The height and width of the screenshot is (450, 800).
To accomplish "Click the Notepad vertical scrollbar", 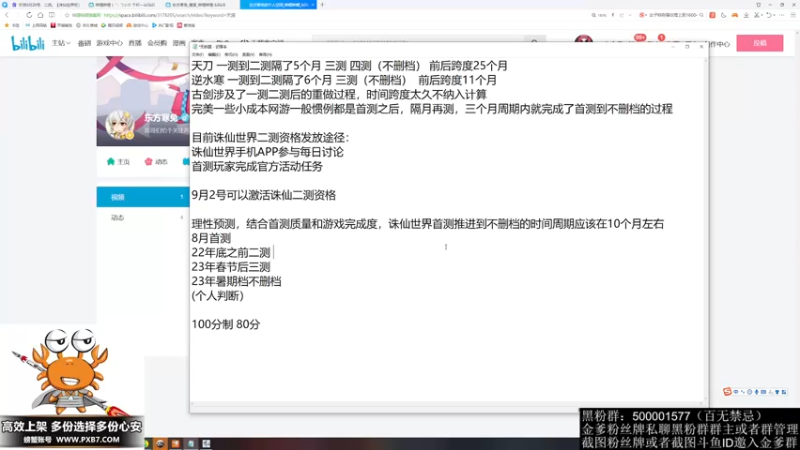I will coord(706,230).
